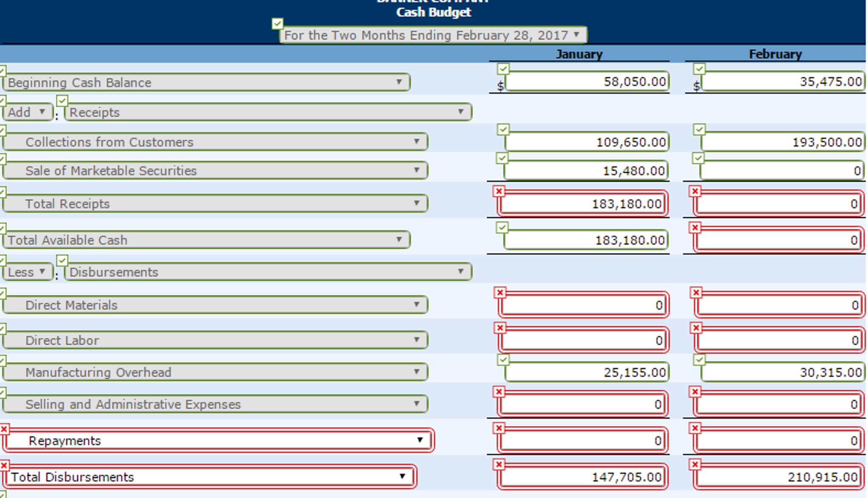This screenshot has width=868, height=498.
Task: Click January Direct Materials amount field
Action: click(x=583, y=305)
